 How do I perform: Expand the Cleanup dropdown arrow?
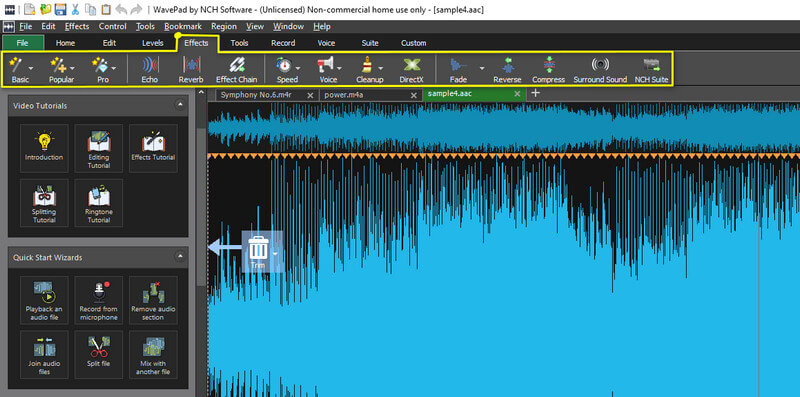click(x=381, y=68)
